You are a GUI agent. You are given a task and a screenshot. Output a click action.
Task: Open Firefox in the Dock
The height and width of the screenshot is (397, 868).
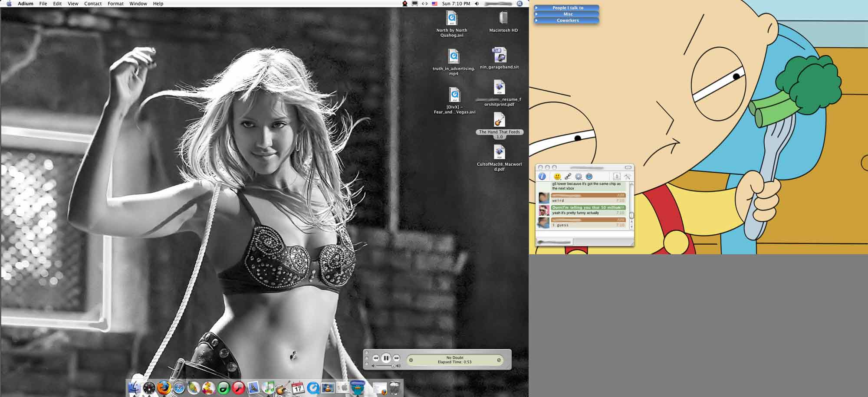pos(164,387)
